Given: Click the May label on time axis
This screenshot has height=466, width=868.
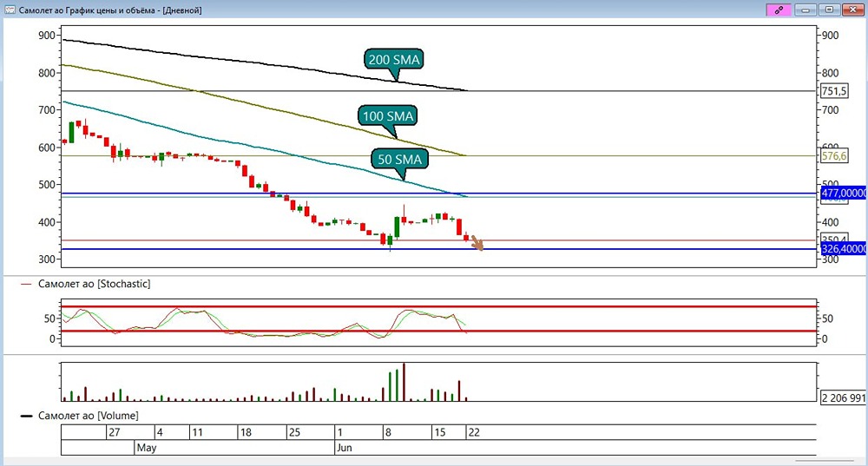Looking at the screenshot, I should pos(146,447).
